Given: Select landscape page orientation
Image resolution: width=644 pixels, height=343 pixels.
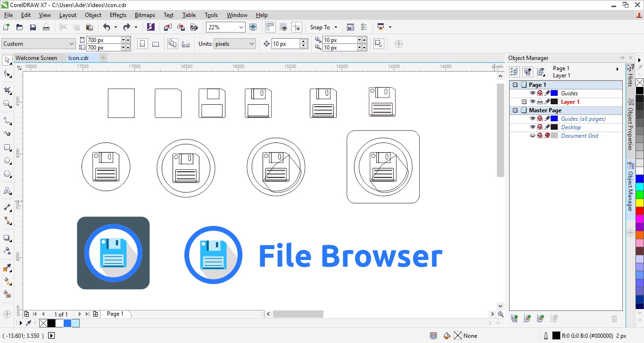Looking at the screenshot, I should click(x=156, y=44).
